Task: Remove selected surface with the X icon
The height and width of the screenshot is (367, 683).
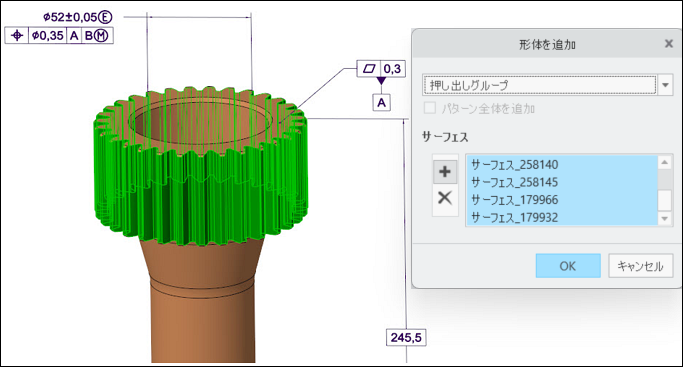Action: pyautogui.click(x=445, y=198)
